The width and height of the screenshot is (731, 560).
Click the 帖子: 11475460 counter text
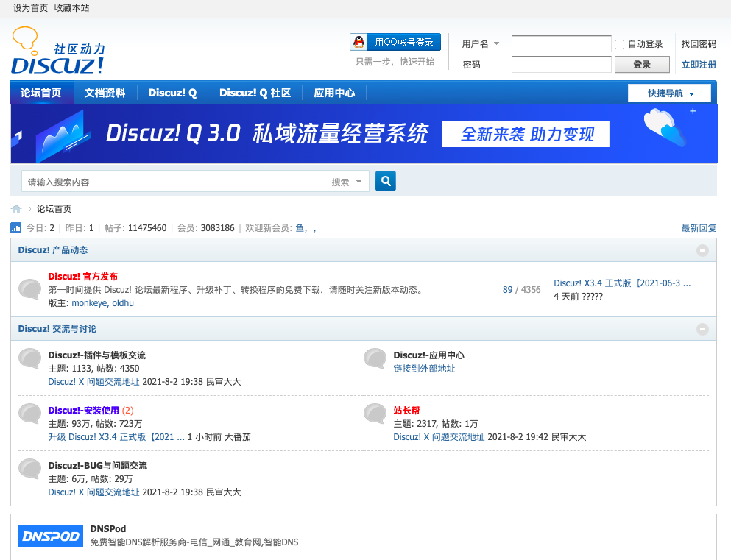(x=135, y=228)
